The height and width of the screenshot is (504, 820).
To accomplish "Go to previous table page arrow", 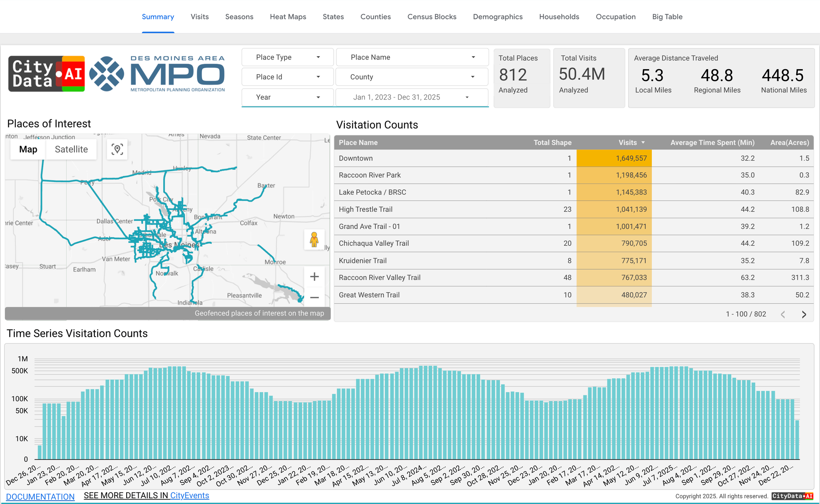I will 783,314.
